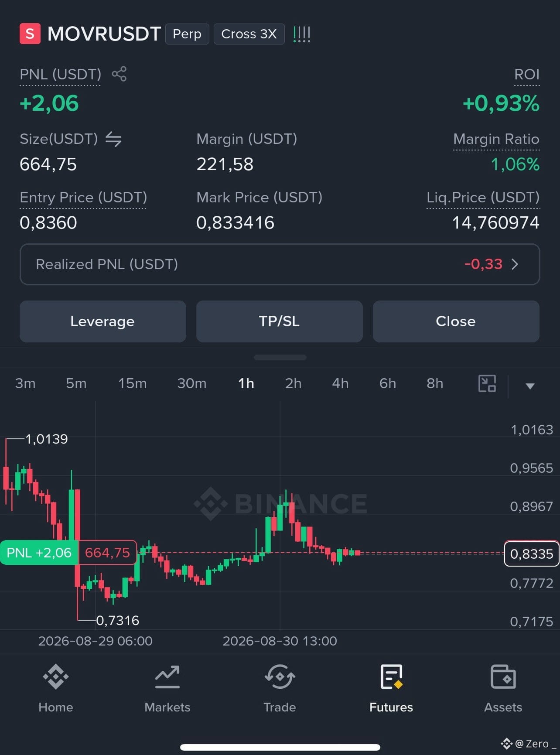Tap the ROI value +0,93%
The height and width of the screenshot is (755, 560).
pos(501,103)
